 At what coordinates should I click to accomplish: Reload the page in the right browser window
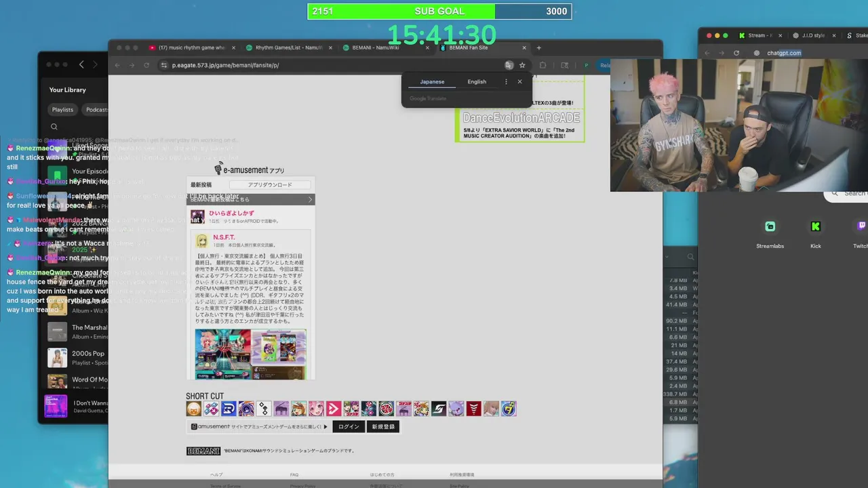[736, 53]
